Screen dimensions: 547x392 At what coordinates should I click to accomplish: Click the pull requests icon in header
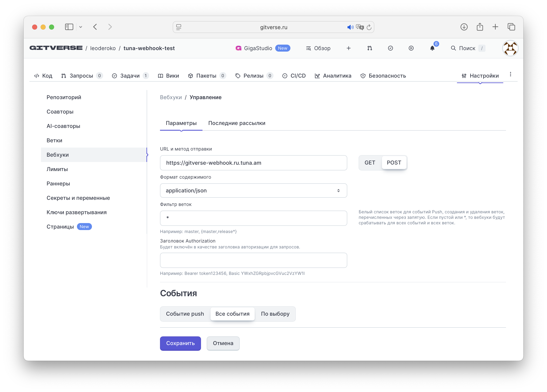[369, 48]
